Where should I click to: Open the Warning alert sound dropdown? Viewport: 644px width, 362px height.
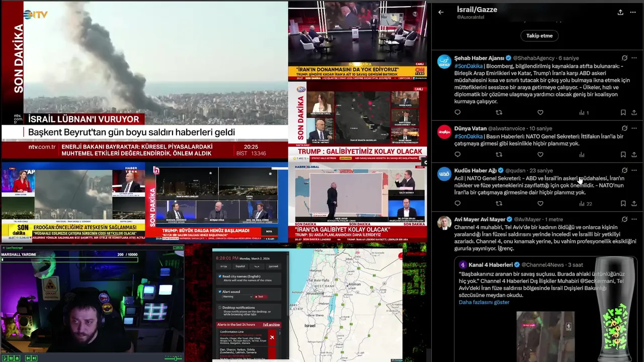237,297
